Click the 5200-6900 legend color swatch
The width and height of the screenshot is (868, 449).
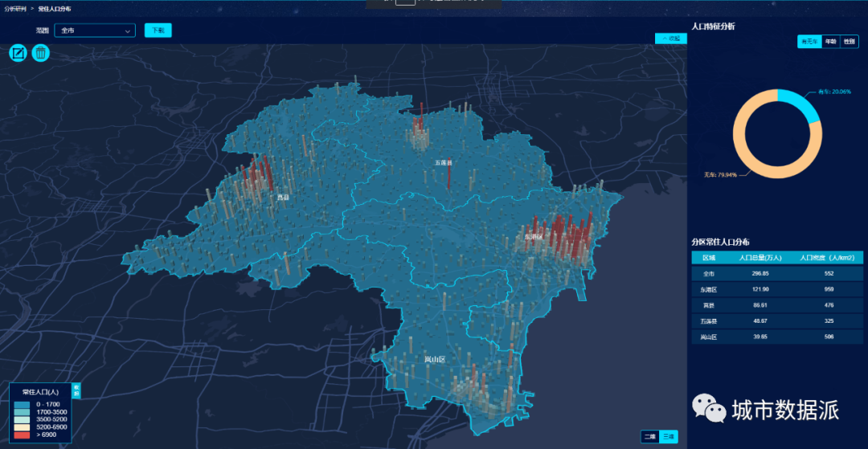pyautogui.click(x=23, y=428)
